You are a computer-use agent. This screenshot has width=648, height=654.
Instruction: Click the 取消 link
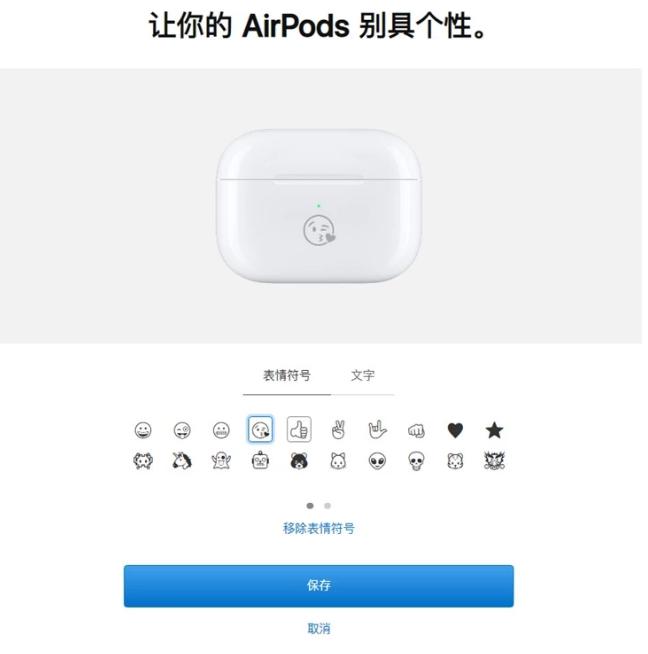coord(319,629)
